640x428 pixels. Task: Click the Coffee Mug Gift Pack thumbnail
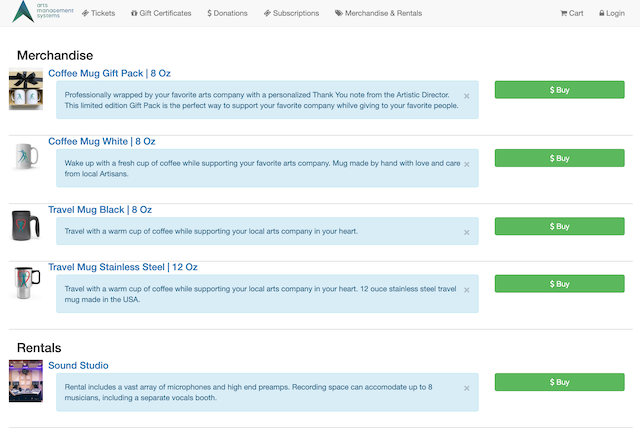click(26, 89)
